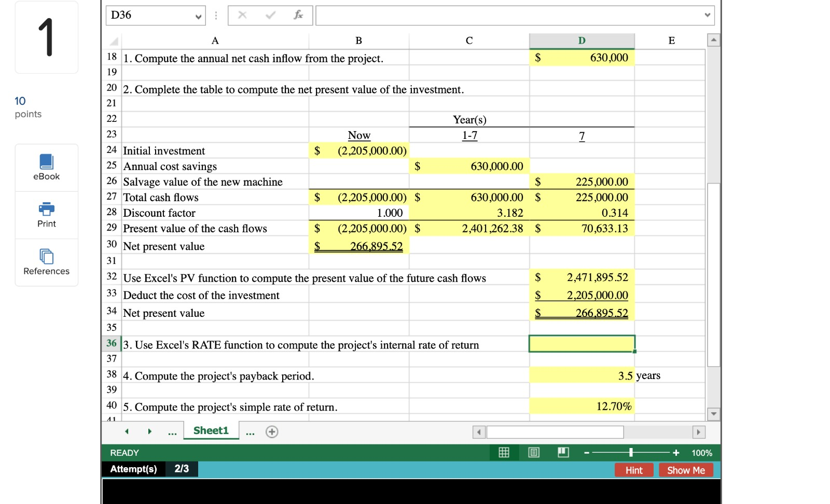Click the horizontal scroll left arrow
The width and height of the screenshot is (830, 504).
(479, 432)
